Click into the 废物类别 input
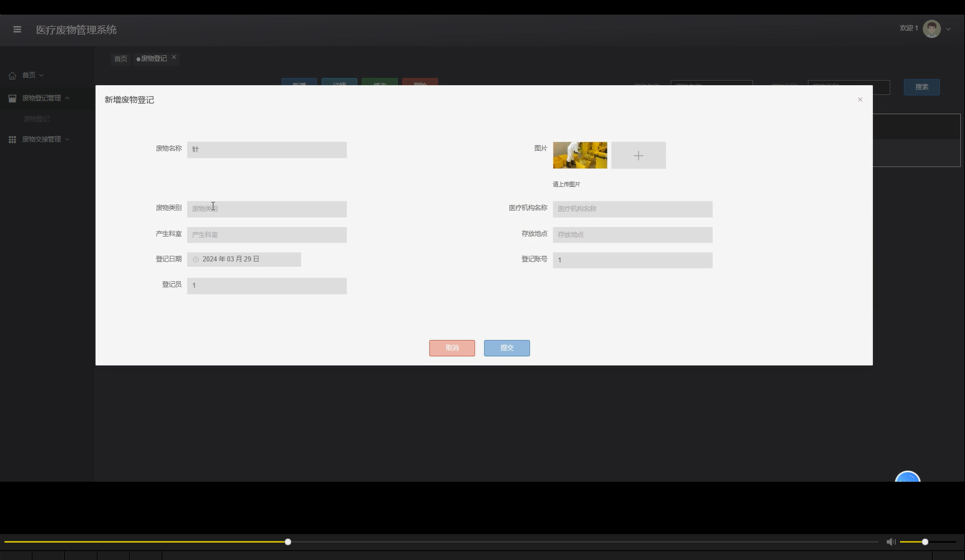This screenshot has height=560, width=965. 267,209
